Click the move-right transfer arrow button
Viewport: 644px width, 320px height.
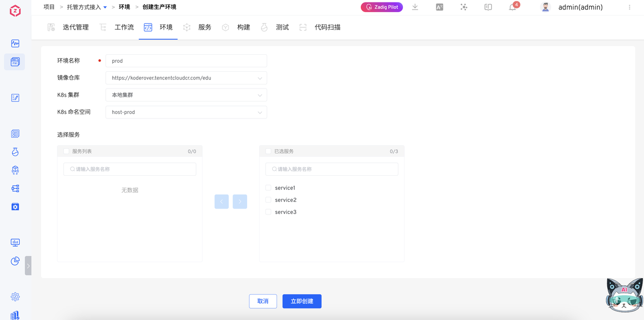point(240,201)
